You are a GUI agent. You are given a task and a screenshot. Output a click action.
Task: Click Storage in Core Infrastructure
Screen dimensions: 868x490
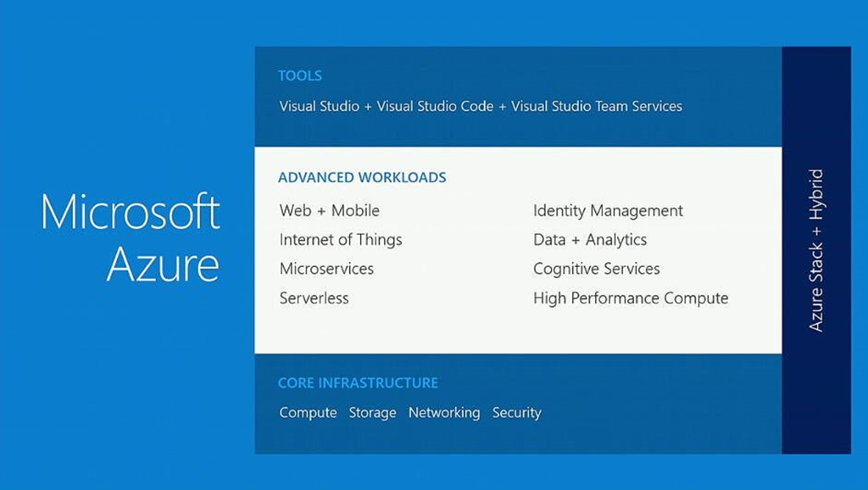click(x=372, y=413)
